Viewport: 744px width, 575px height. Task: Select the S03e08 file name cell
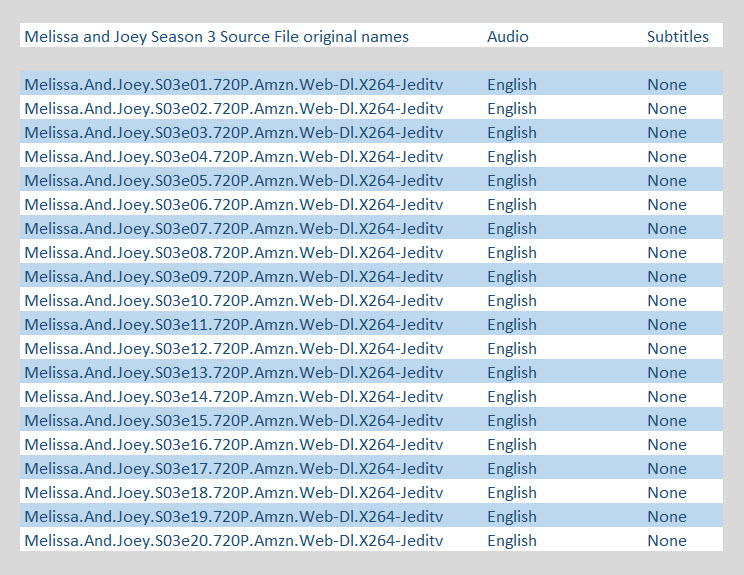(x=234, y=253)
